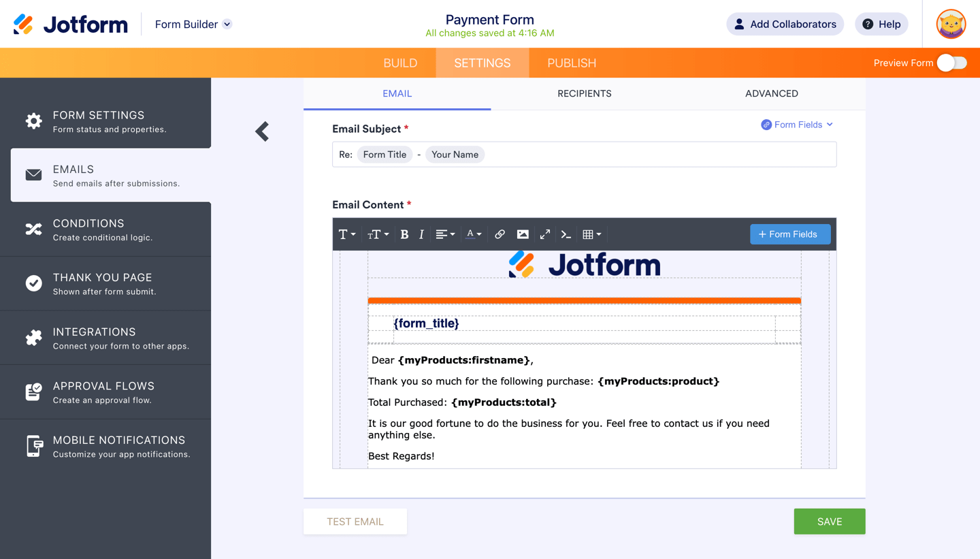Click the Thank You Page checkmark icon
Screen dimensions: 980x559
(33, 283)
